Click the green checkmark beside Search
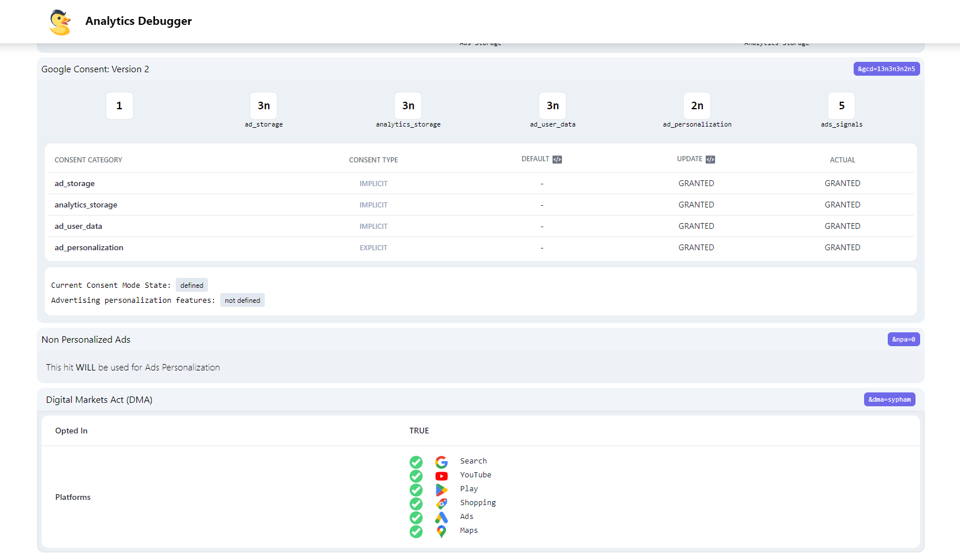Image resolution: width=960 pixels, height=560 pixels. [416, 462]
